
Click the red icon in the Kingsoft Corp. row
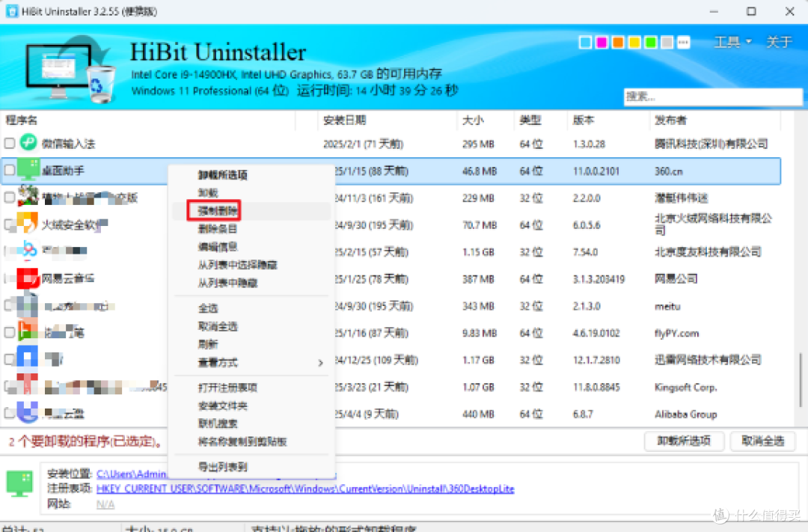28,385
